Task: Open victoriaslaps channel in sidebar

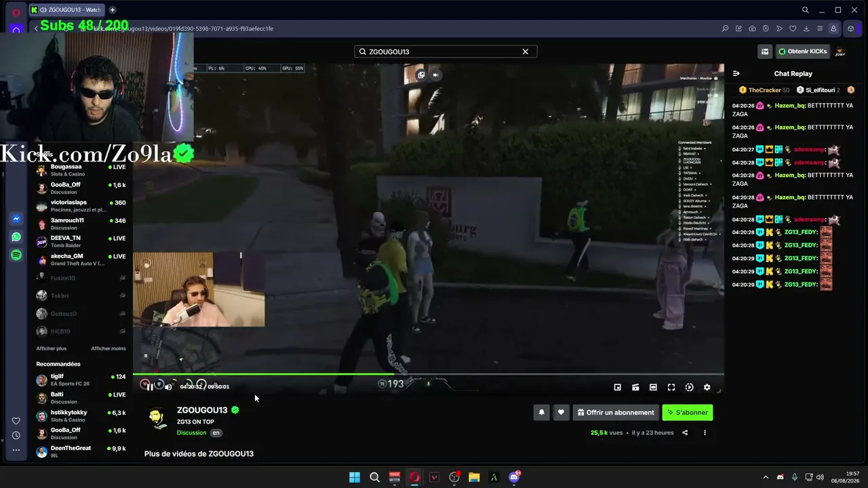Action: tap(81, 206)
